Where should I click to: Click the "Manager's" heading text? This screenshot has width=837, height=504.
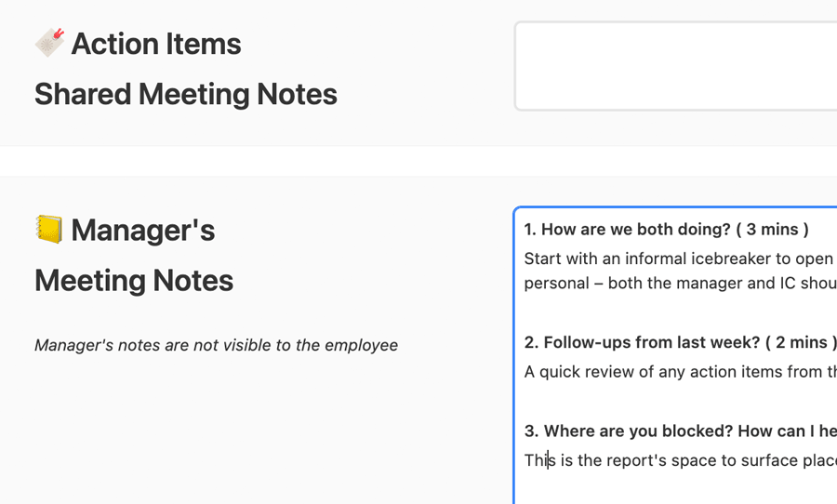tap(142, 230)
